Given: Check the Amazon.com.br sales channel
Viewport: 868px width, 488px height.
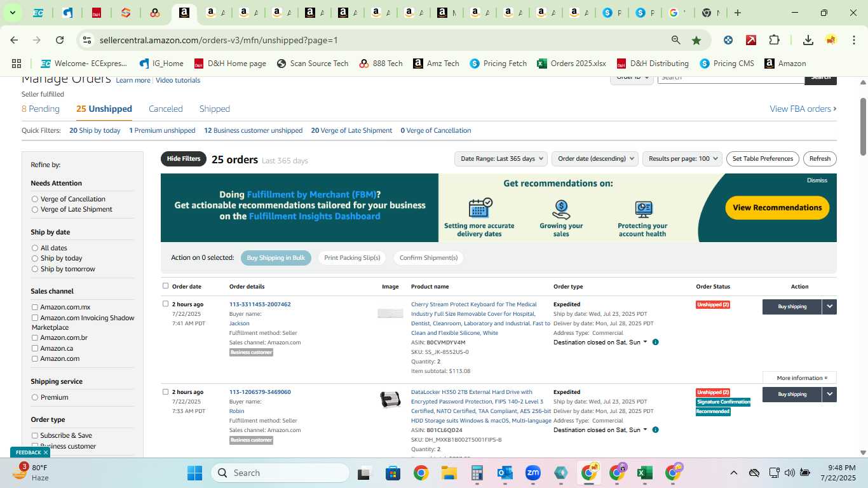Looking at the screenshot, I should coord(35,337).
